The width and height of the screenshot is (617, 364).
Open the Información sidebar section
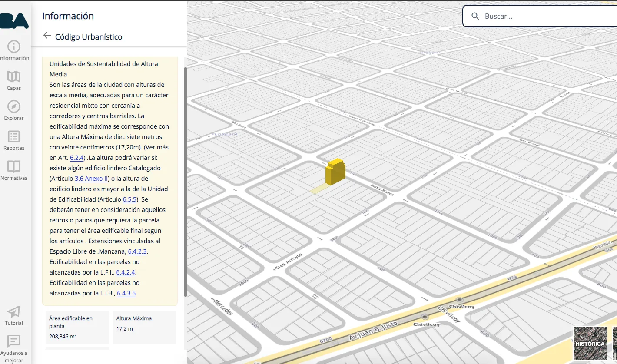(14, 51)
